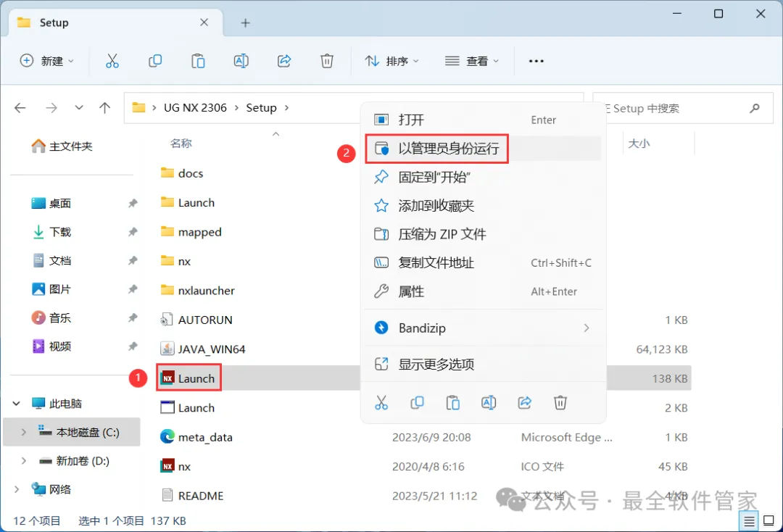
Task: Choose 复制文件地址 in the context menu
Action: pyautogui.click(x=482, y=262)
